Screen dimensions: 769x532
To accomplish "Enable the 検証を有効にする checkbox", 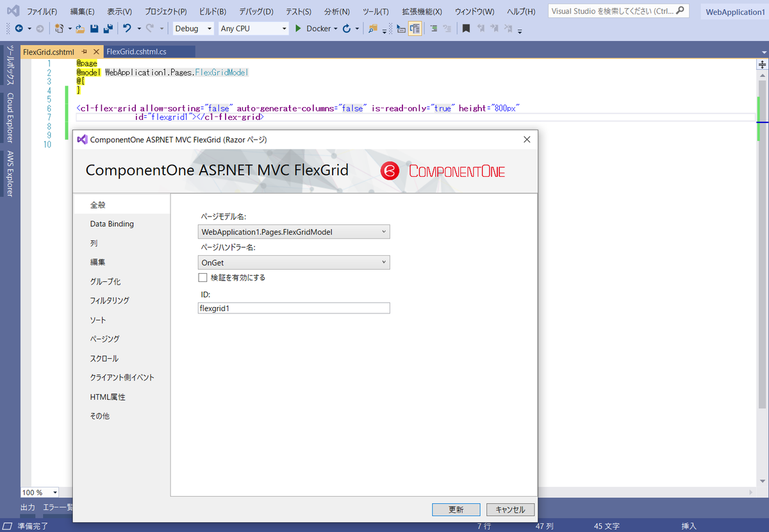I will 203,278.
